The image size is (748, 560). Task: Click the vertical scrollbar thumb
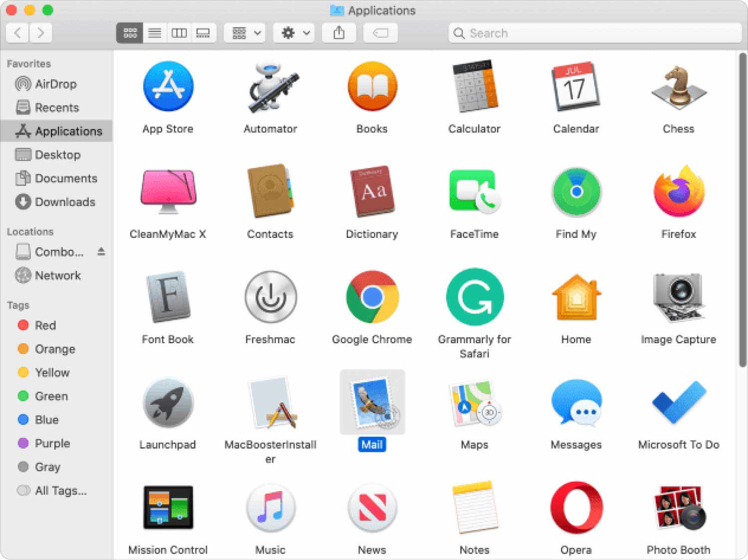743,210
